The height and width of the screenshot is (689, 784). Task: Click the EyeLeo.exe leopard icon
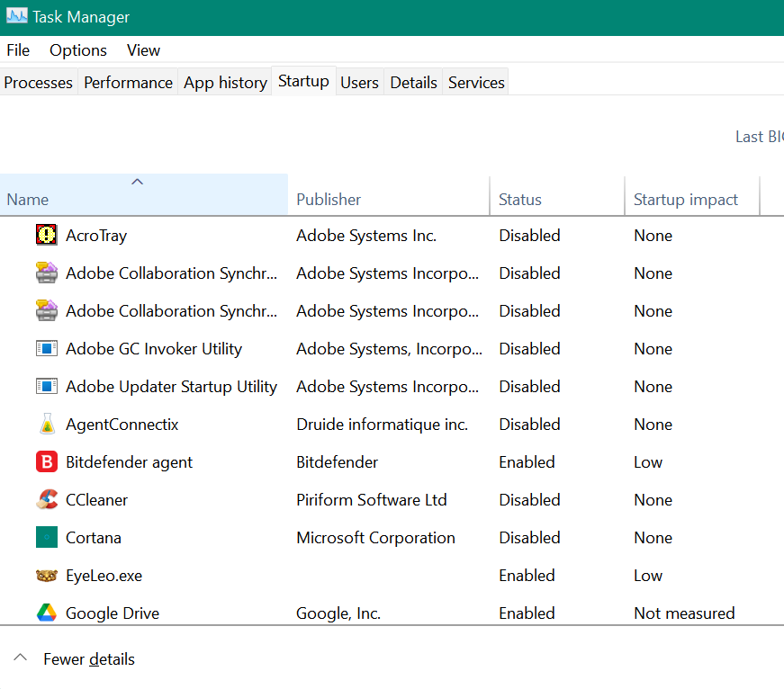tap(47, 575)
